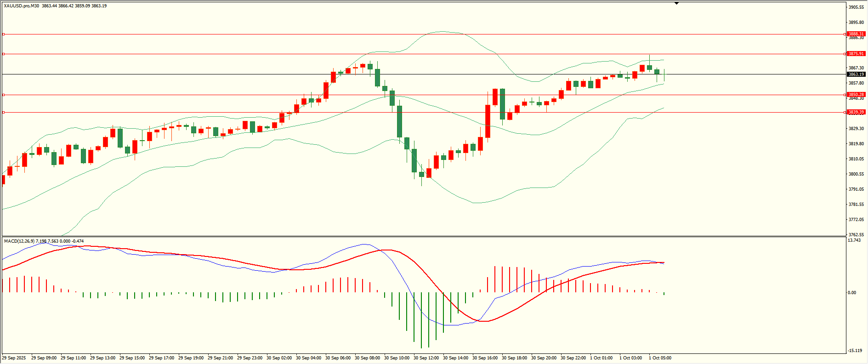Viewport: 868px width, 364px height.
Task: Click the most recent candlestick on the chart
Action: pyautogui.click(x=664, y=74)
